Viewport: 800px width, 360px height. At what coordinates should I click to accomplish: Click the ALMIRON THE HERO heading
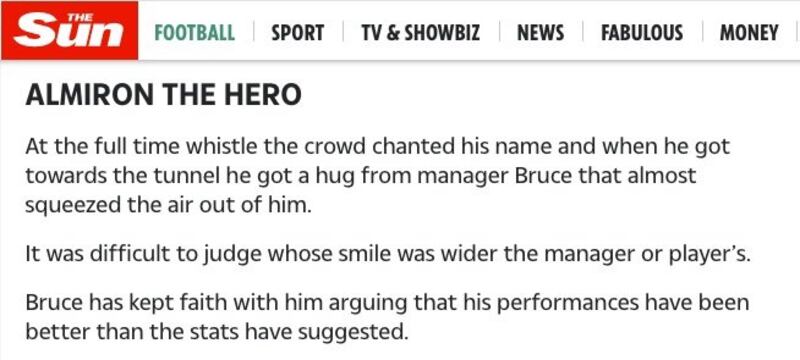click(163, 95)
